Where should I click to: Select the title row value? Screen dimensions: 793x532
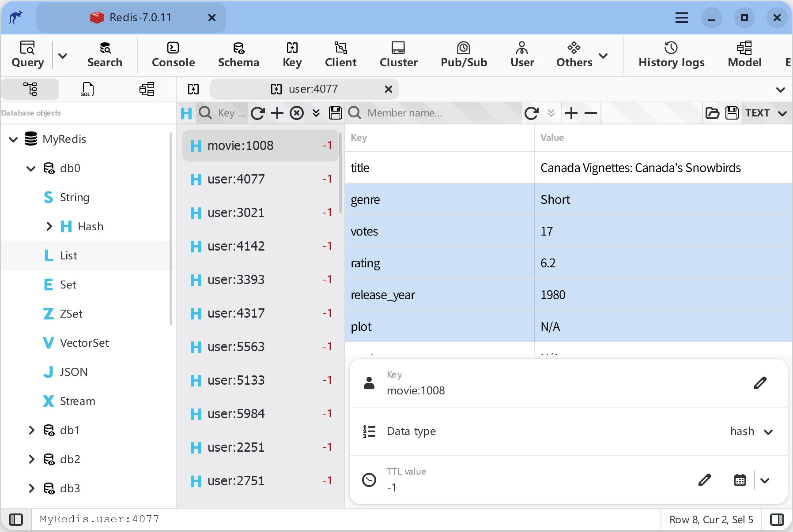pos(663,168)
